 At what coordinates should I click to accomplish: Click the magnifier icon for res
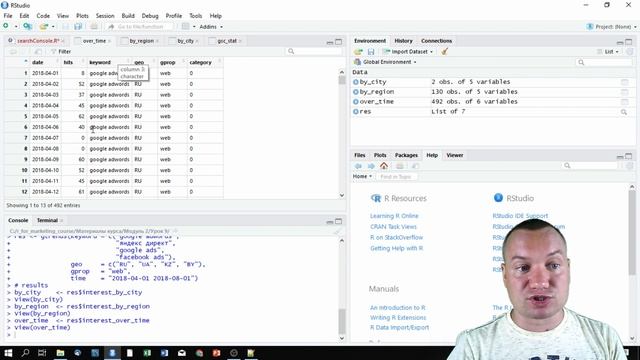tap(624, 112)
